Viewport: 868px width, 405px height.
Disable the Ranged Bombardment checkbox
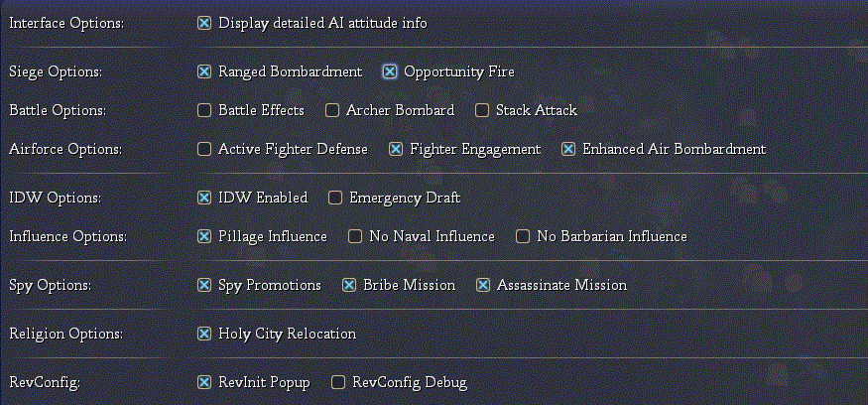(x=204, y=71)
